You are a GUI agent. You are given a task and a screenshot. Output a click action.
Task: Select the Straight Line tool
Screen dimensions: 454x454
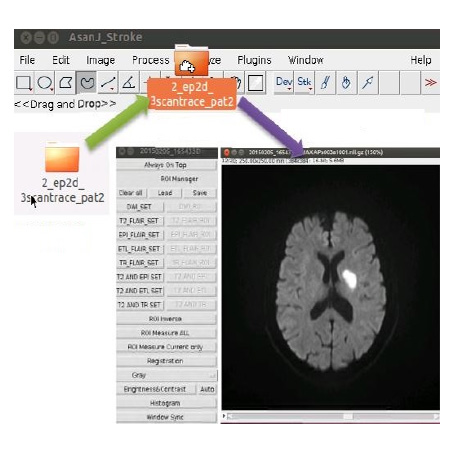108,83
